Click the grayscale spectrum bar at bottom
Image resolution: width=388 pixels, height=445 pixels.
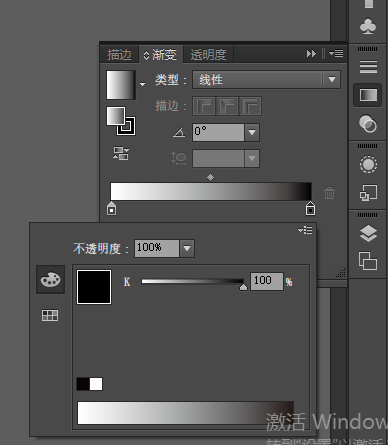point(186,413)
